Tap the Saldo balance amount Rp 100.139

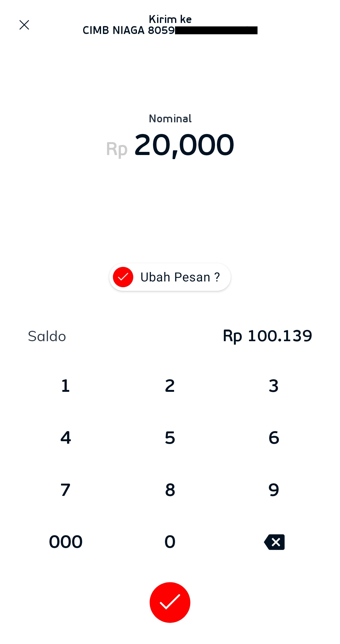(267, 336)
